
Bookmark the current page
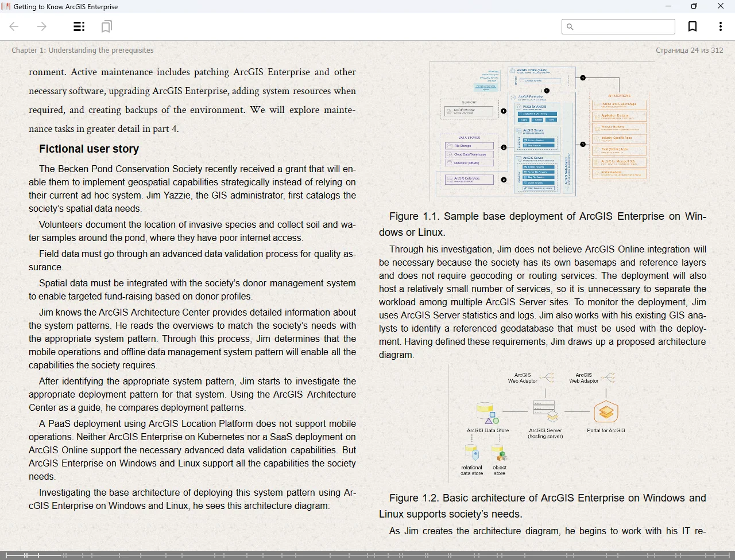[693, 26]
